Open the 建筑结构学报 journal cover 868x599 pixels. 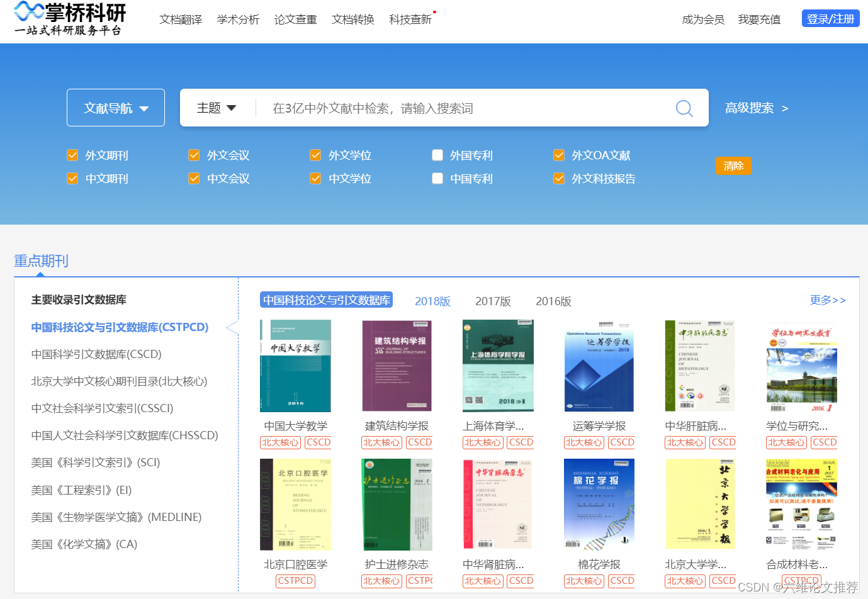pyautogui.click(x=397, y=366)
